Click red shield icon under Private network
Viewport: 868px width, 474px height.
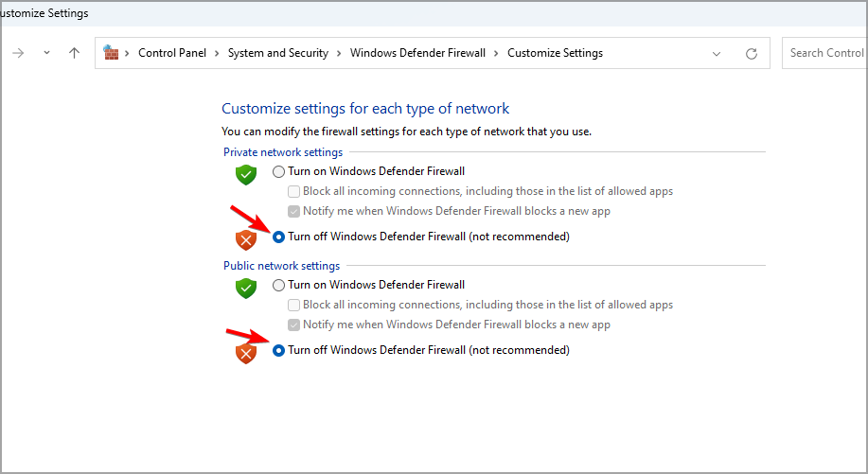click(246, 238)
